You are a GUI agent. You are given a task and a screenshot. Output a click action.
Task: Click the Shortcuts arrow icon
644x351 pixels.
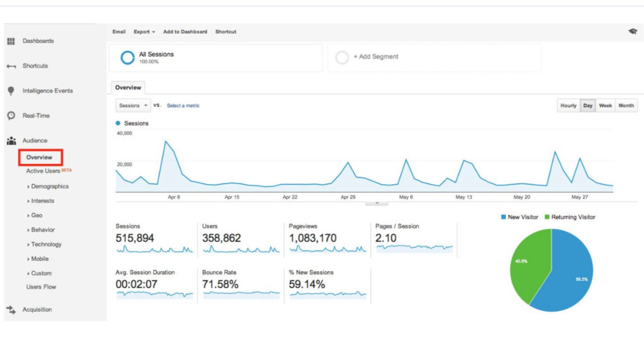point(11,66)
